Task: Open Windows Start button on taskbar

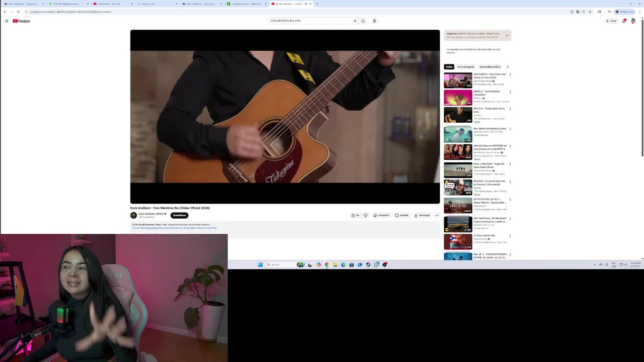Action: (x=260, y=264)
